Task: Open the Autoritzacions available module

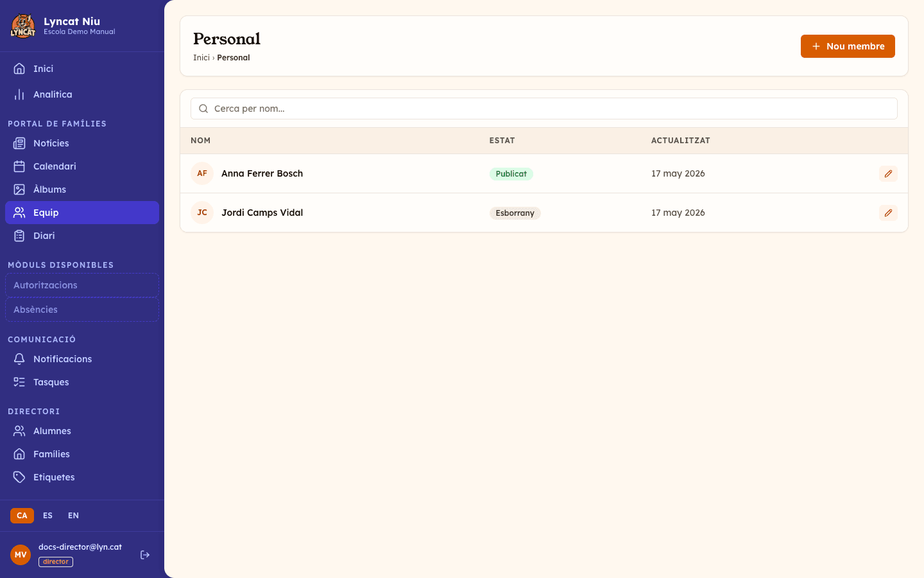Action: pos(82,285)
